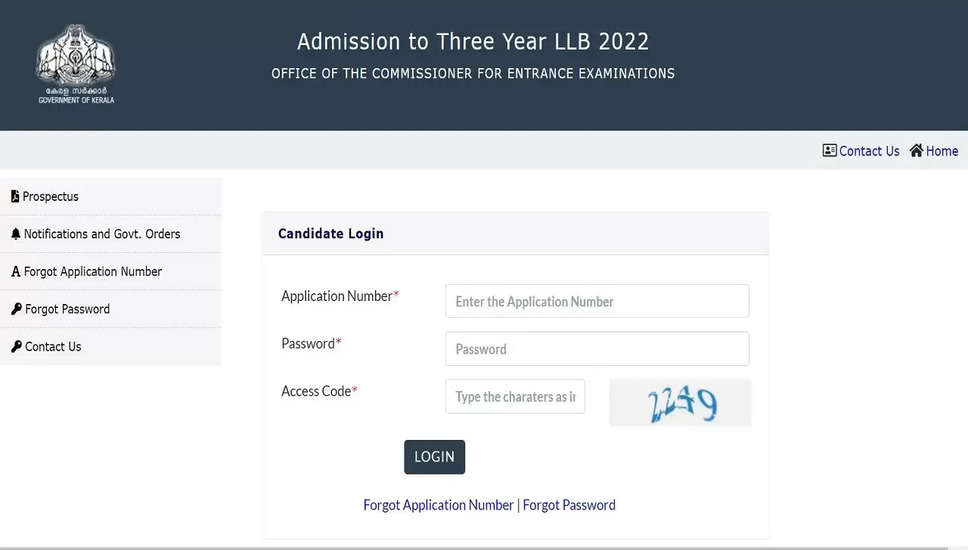This screenshot has height=550, width=968.
Task: Follow the Forgot Application Number link below login
Action: [x=438, y=505]
